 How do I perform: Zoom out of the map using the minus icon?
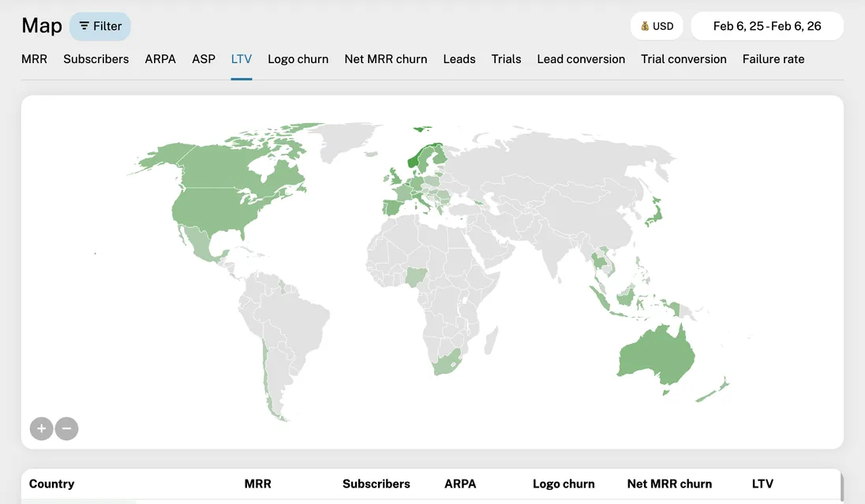coord(66,428)
